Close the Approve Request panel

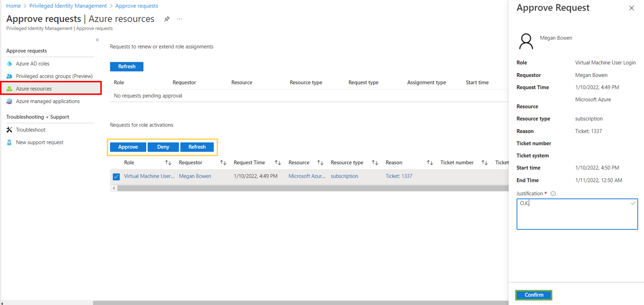click(x=631, y=8)
